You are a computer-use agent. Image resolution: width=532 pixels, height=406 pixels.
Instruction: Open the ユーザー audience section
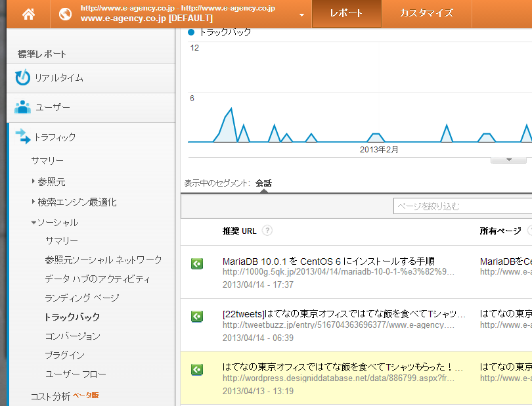52,107
